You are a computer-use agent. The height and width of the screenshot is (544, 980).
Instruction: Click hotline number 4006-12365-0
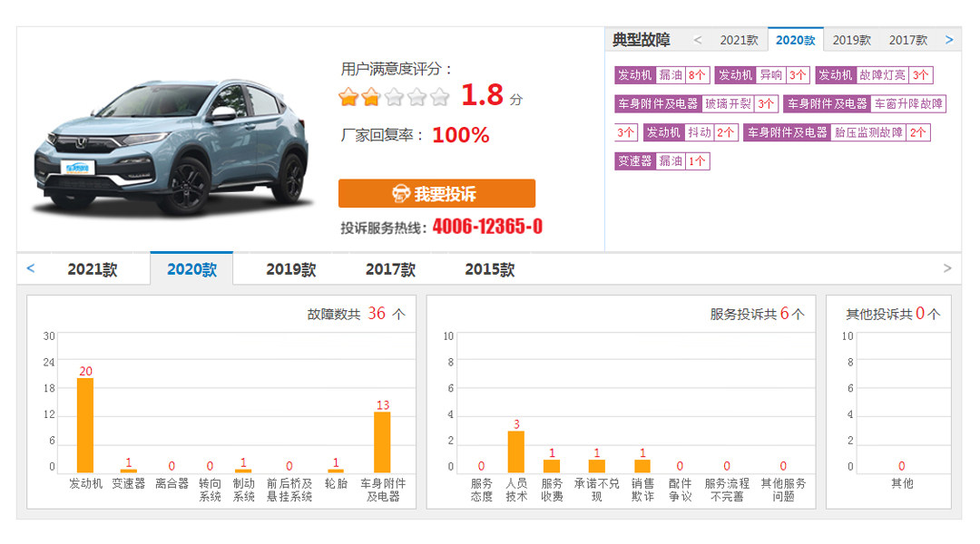point(487,226)
